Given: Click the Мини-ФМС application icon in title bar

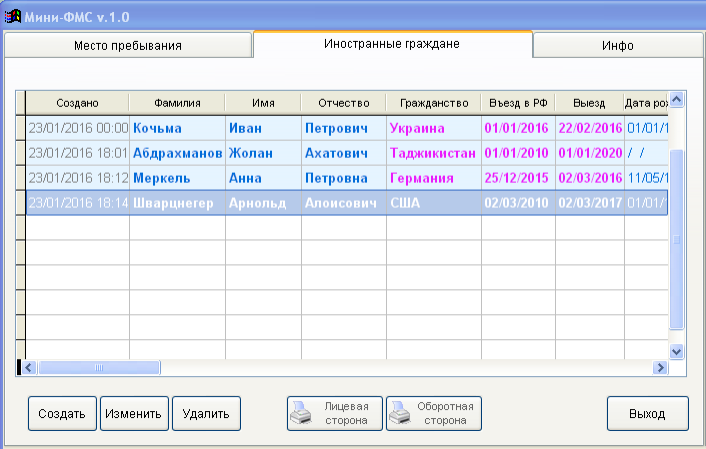Looking at the screenshot, I should pyautogui.click(x=12, y=17).
